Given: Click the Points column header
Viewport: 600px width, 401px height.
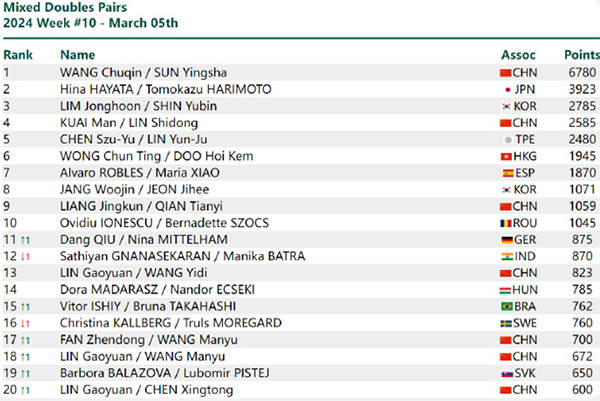Looking at the screenshot, I should (582, 55).
